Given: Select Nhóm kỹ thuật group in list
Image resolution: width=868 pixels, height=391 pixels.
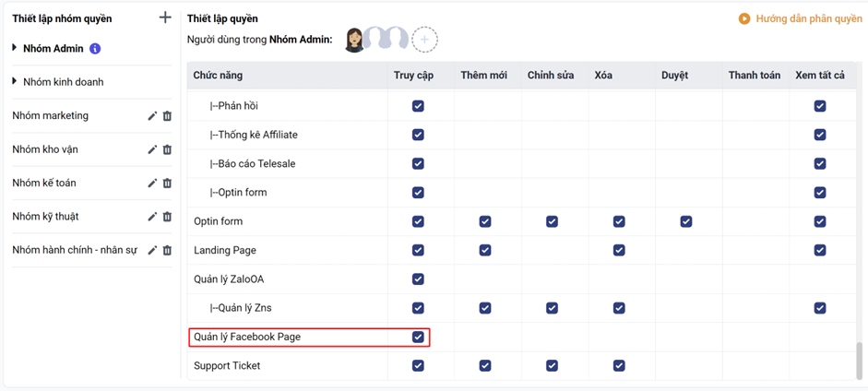Looking at the screenshot, I should point(45,217).
